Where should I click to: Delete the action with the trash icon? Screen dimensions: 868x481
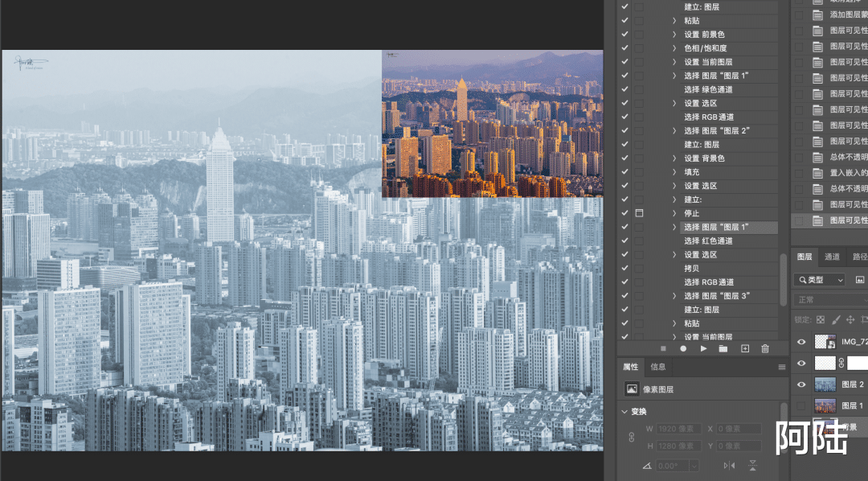point(765,348)
